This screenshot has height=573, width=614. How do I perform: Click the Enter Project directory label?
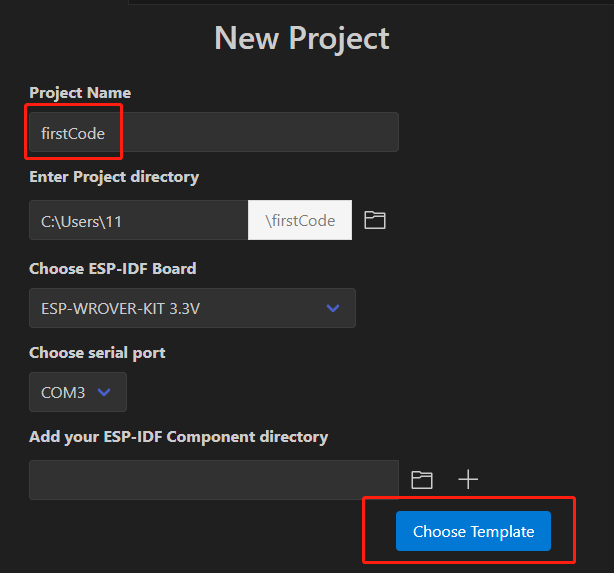(x=114, y=177)
